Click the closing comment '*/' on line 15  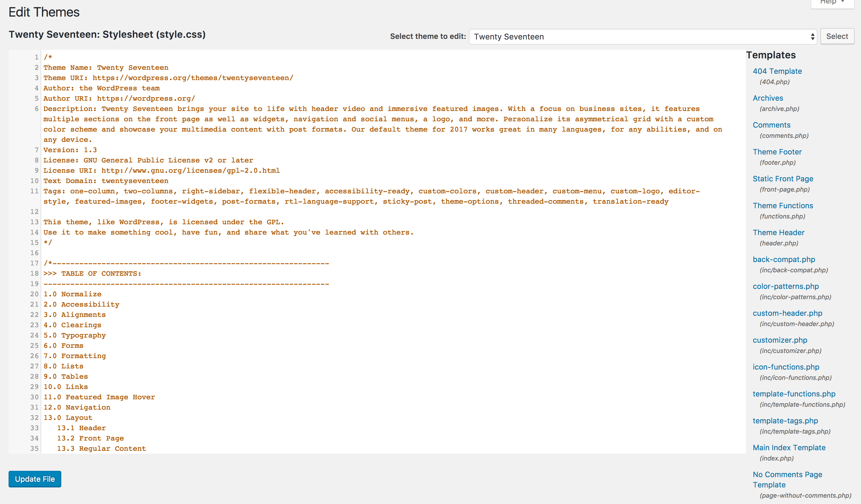[48, 243]
